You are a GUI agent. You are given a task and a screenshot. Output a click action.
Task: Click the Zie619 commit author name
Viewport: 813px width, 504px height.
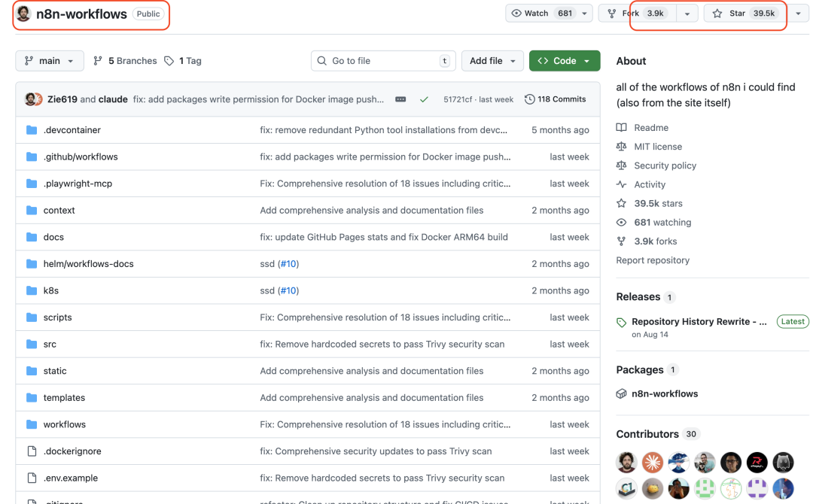point(62,99)
